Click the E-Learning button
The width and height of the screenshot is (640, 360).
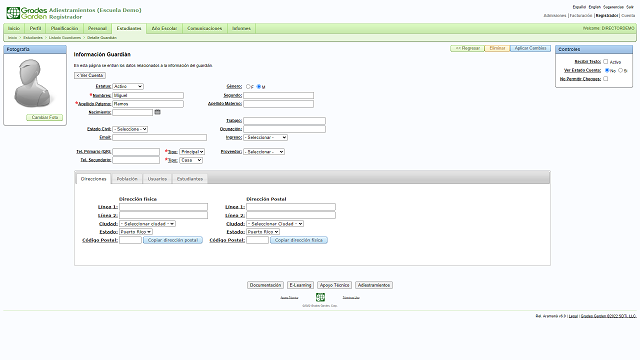[300, 285]
